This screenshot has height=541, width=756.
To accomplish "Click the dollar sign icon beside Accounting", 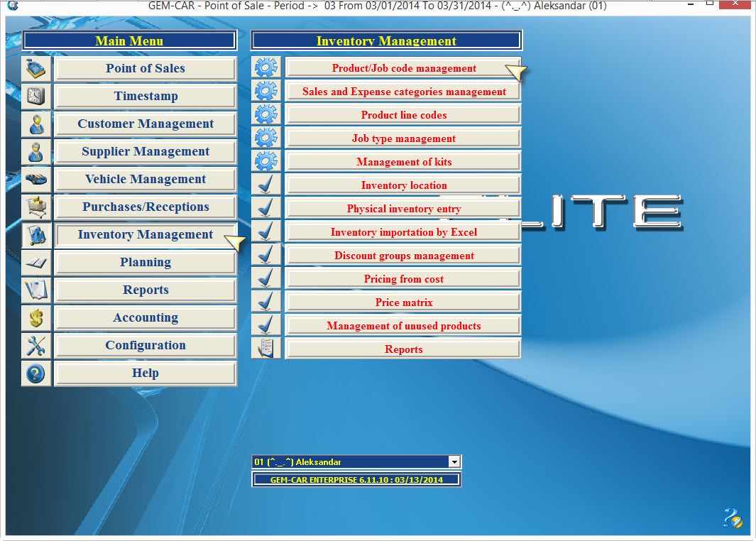I will tap(36, 318).
